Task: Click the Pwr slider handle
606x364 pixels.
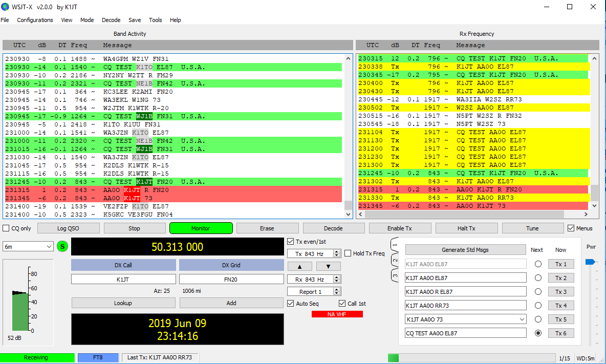Action: (590, 262)
